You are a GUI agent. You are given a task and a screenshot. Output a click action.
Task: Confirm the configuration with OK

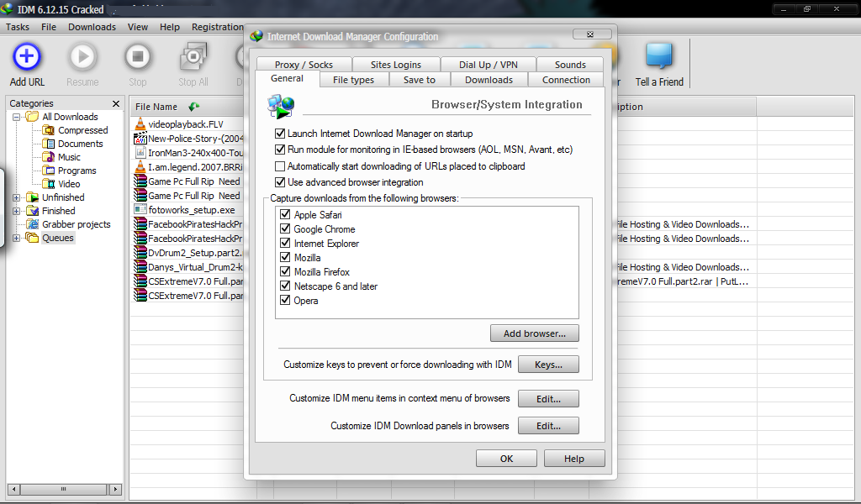[x=506, y=459]
